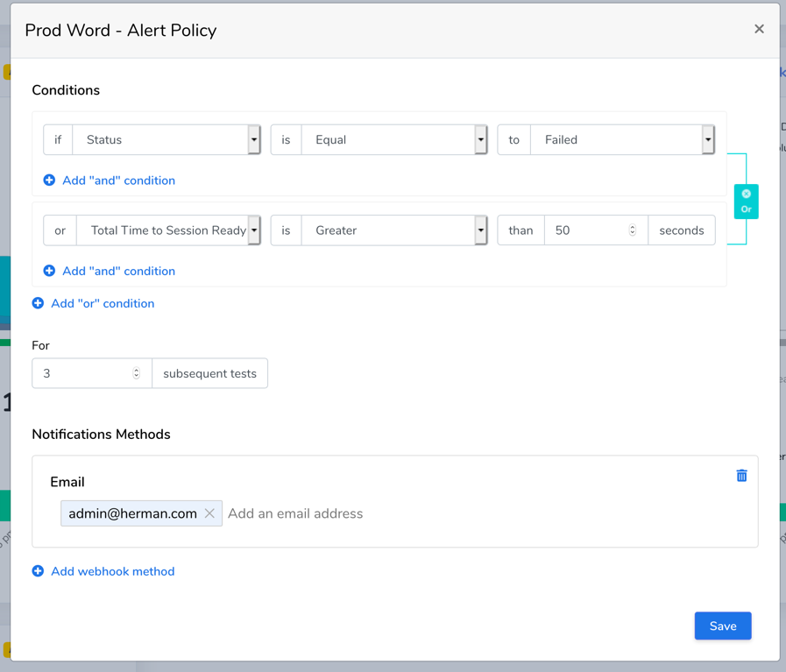Click Add webhook method link
The width and height of the screenshot is (786, 672).
[103, 571]
